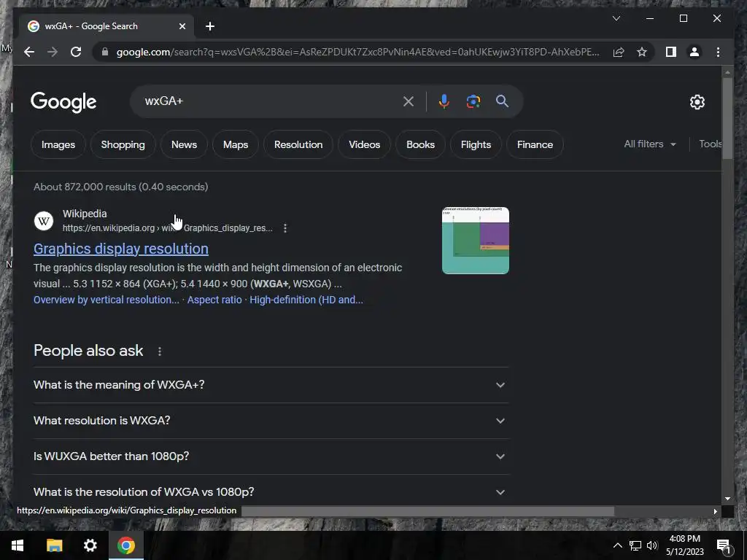Open the All filters dropdown
The height and width of the screenshot is (560, 747).
(650, 144)
